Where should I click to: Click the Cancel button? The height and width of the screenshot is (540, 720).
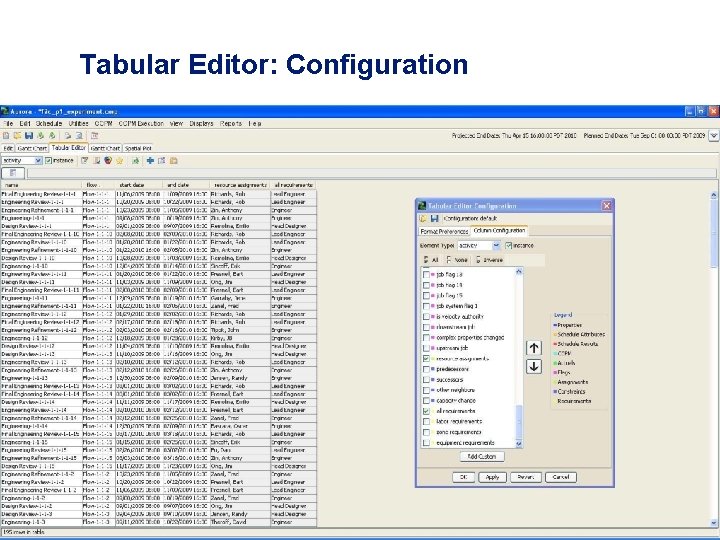coord(561,477)
